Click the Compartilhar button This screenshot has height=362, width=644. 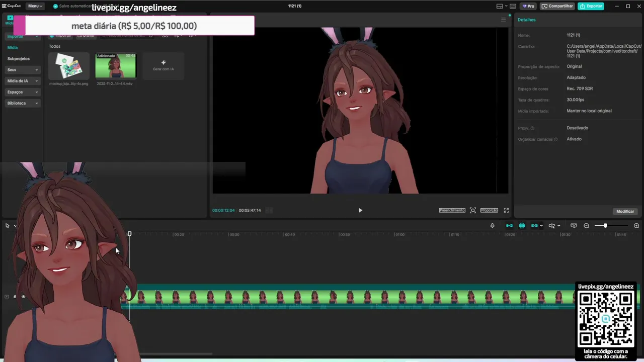coord(557,6)
